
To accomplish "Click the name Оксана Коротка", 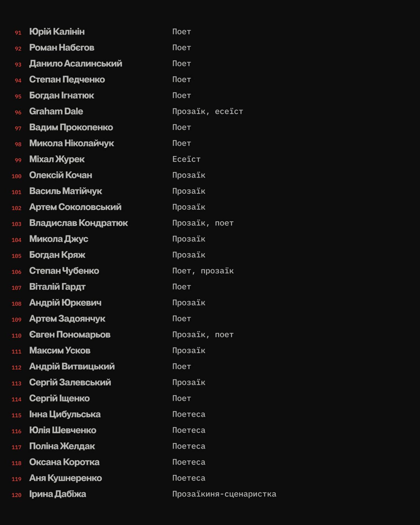I will 64,462.
